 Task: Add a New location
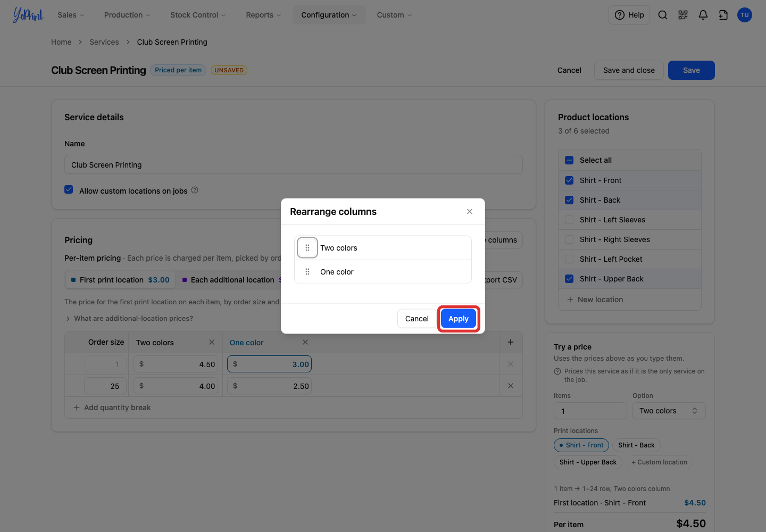coord(595,300)
